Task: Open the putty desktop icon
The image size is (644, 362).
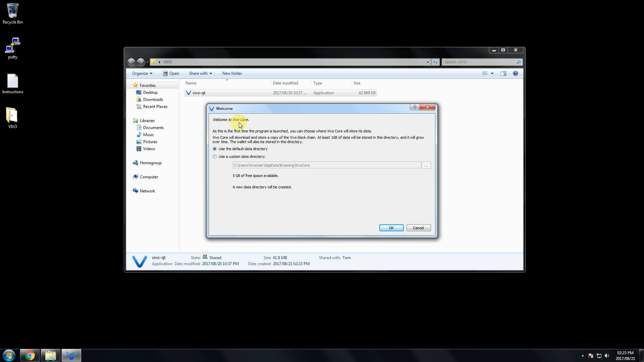Action: click(12, 46)
